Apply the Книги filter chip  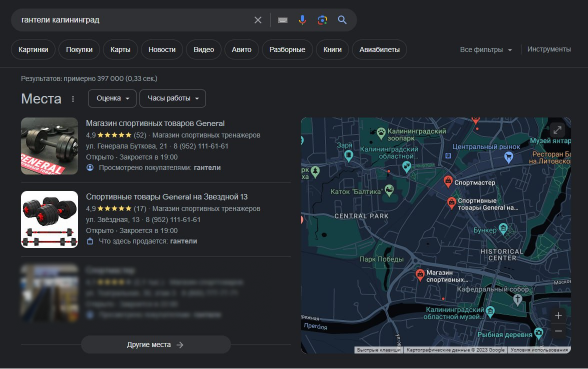[x=332, y=50]
